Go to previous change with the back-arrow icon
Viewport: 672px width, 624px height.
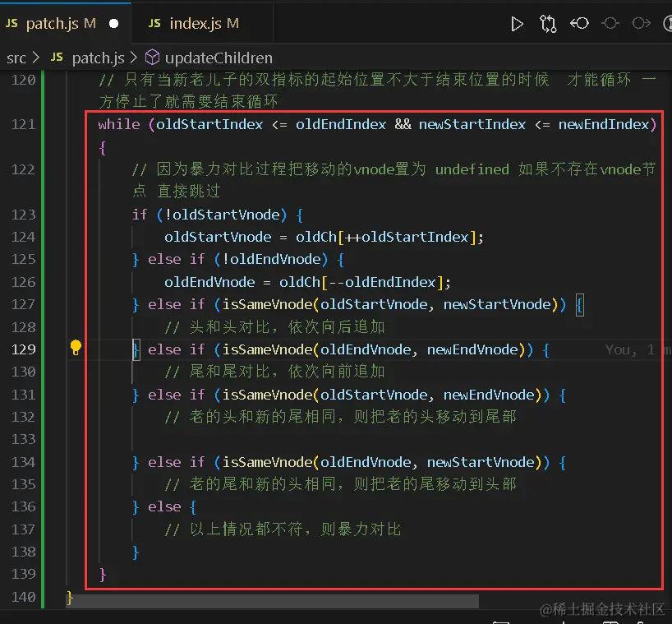(579, 23)
